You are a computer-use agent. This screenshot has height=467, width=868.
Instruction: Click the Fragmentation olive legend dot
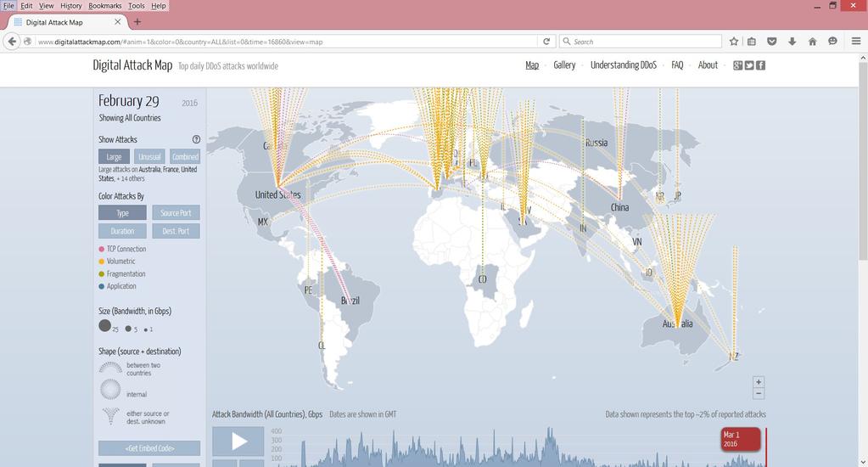[x=101, y=274]
